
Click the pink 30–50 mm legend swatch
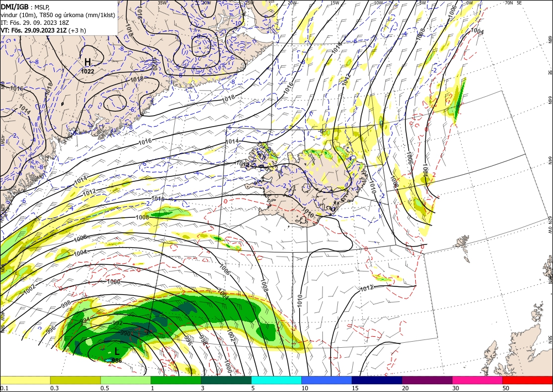click(x=478, y=380)
